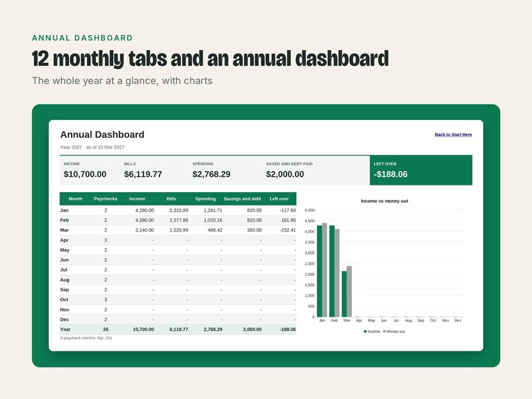Click the Year 2027 as-of date line

click(x=92, y=147)
